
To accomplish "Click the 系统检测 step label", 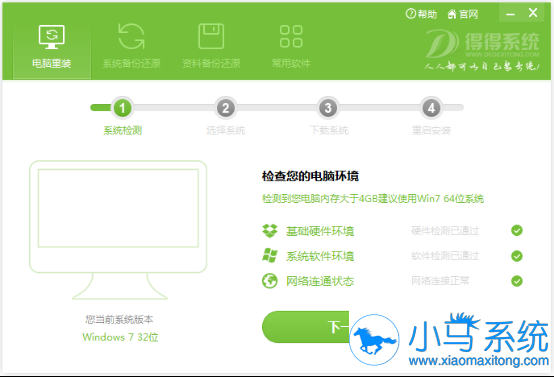I will (123, 131).
